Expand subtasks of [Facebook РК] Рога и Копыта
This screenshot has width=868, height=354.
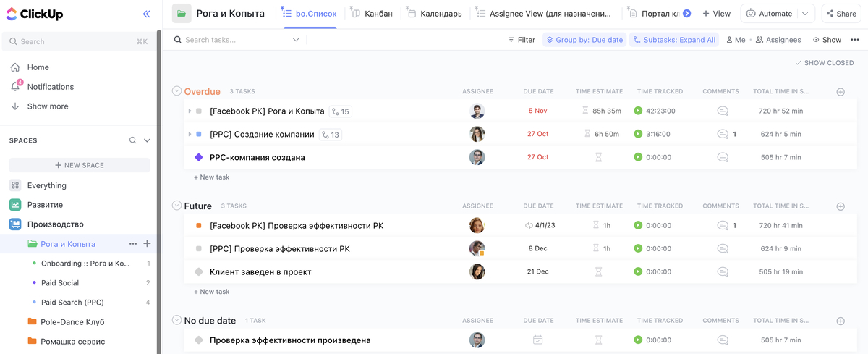(190, 111)
